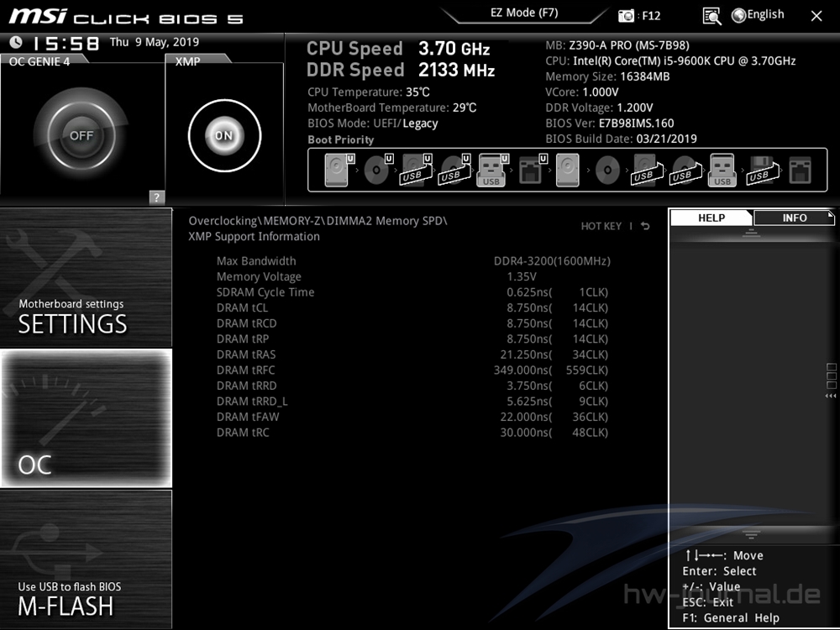840x630 pixels.
Task: Select legacy hard disk boot device
Action: click(567, 170)
